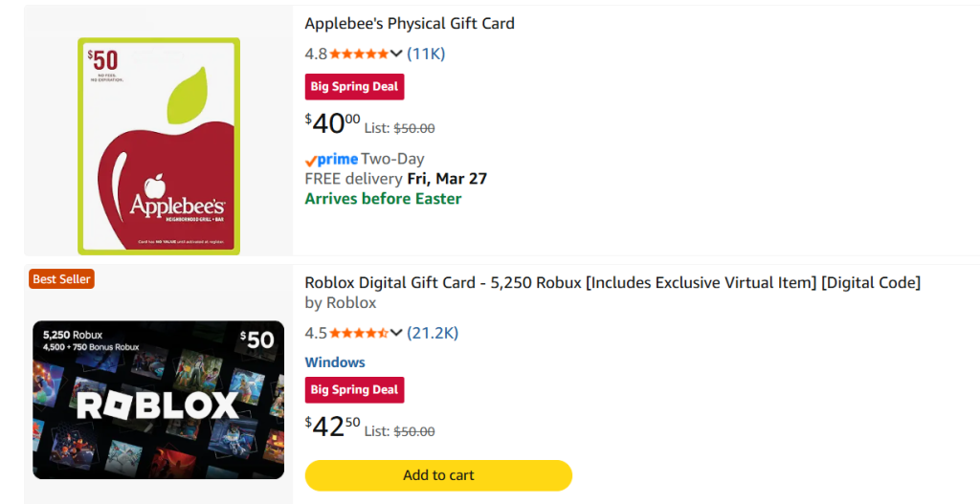Click the Applebee's five-star rating icons
This screenshot has width=980, height=504.
pos(359,54)
